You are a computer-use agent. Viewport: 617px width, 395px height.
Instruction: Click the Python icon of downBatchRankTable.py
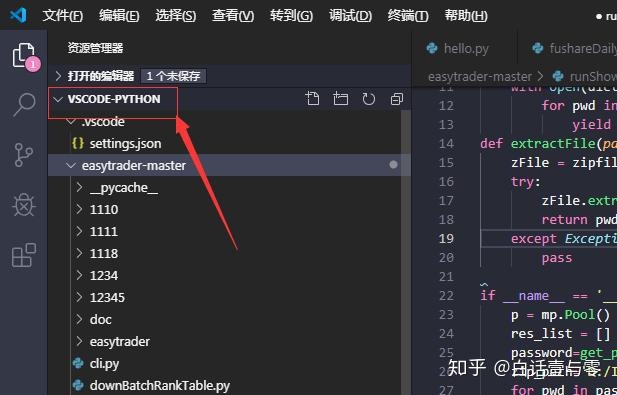[x=78, y=385]
